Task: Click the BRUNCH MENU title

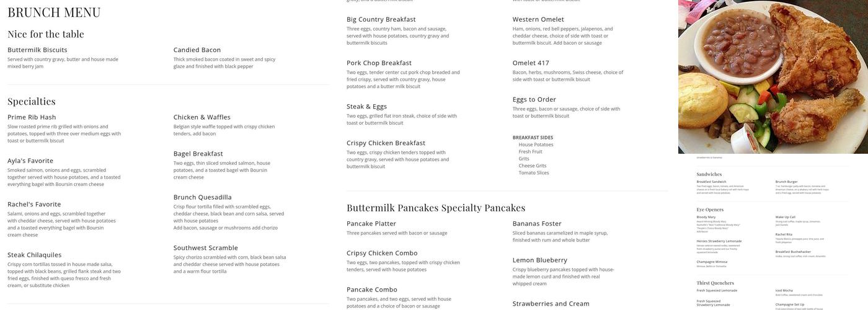Action: click(x=54, y=12)
